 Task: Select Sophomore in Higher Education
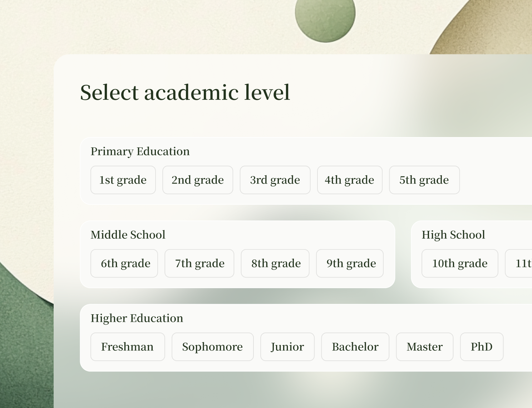click(x=212, y=347)
